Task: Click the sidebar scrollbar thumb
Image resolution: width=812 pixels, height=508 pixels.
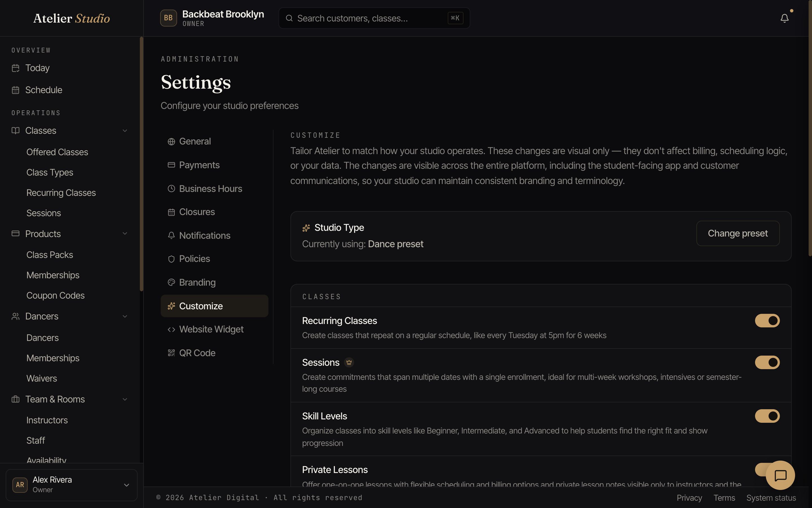Action: (141, 164)
